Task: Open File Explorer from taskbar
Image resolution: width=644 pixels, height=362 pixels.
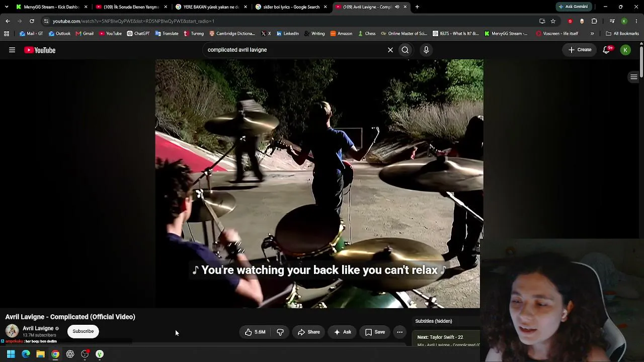Action: click(x=40, y=354)
